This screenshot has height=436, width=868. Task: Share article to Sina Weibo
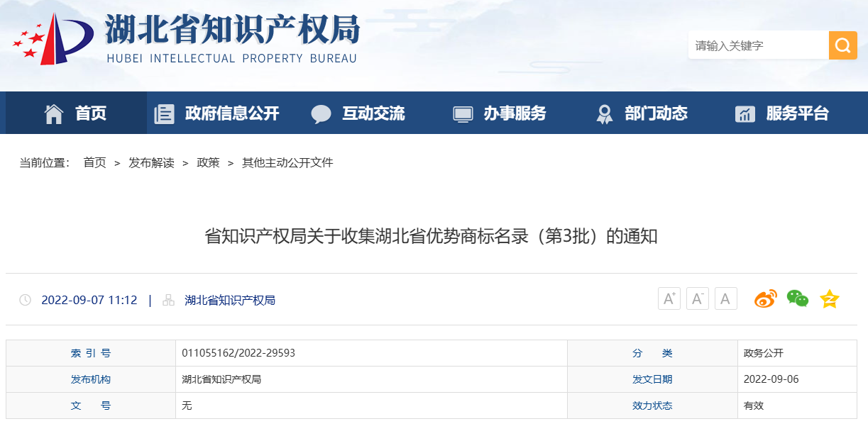click(x=765, y=299)
